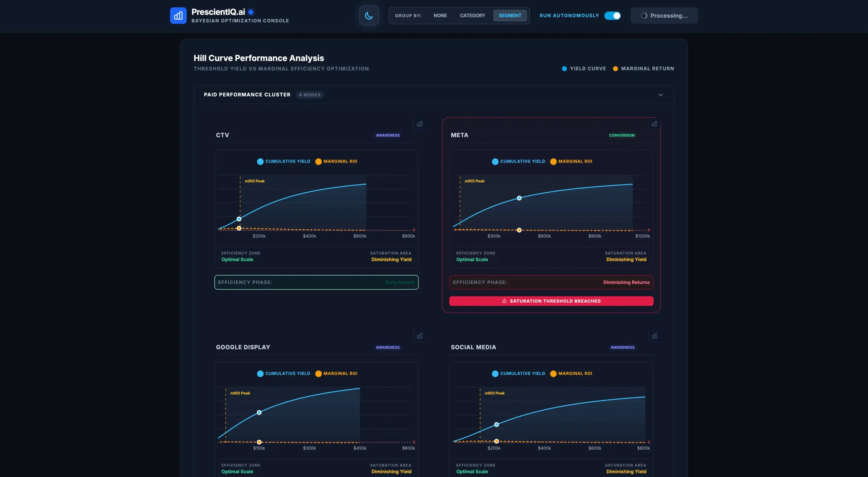
Task: Click the saturation warning triangle icon
Action: (x=504, y=301)
